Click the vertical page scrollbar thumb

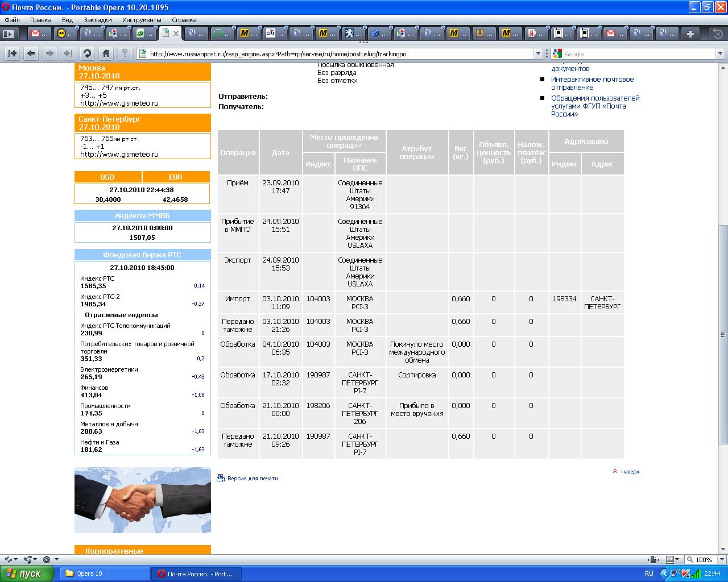pyautogui.click(x=723, y=334)
